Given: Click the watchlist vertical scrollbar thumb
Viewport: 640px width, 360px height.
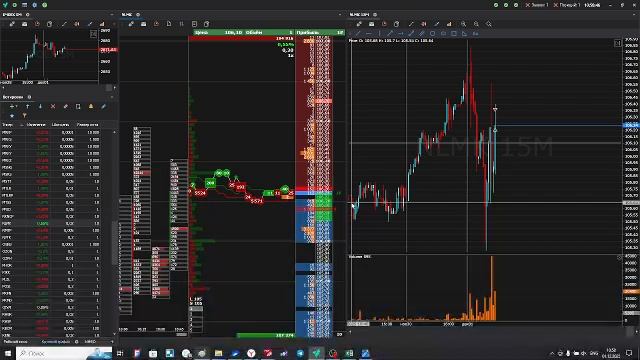Looking at the screenshot, I should 114,243.
